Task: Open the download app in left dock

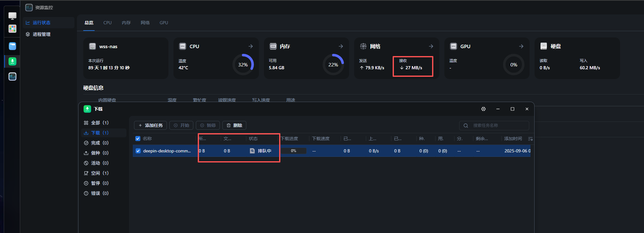Action: coord(12,61)
